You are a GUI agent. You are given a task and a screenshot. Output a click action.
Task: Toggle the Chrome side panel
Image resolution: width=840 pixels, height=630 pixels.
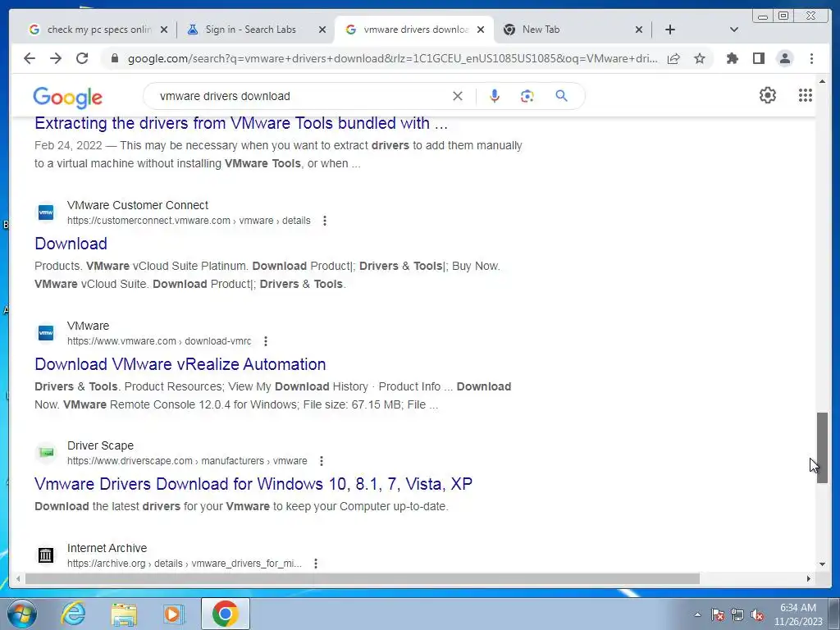click(759, 58)
